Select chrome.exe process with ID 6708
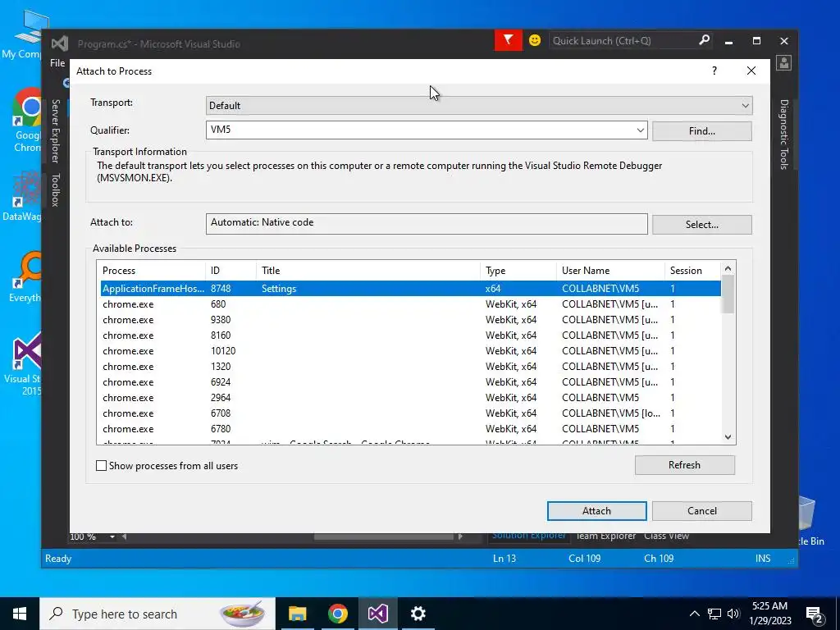The image size is (840, 630). click(410, 413)
